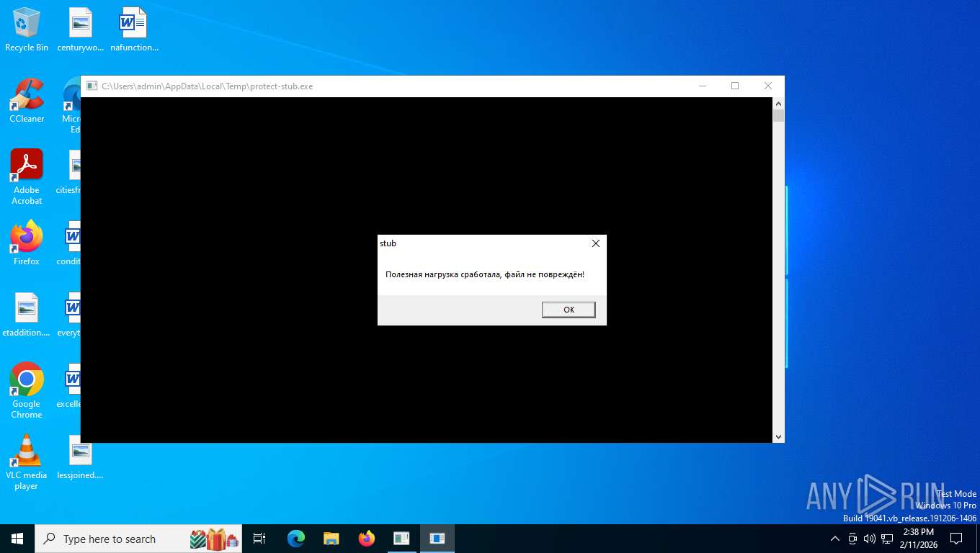Image resolution: width=980 pixels, height=553 pixels.
Task: Select the etaddition... image file icon
Action: [x=27, y=315]
